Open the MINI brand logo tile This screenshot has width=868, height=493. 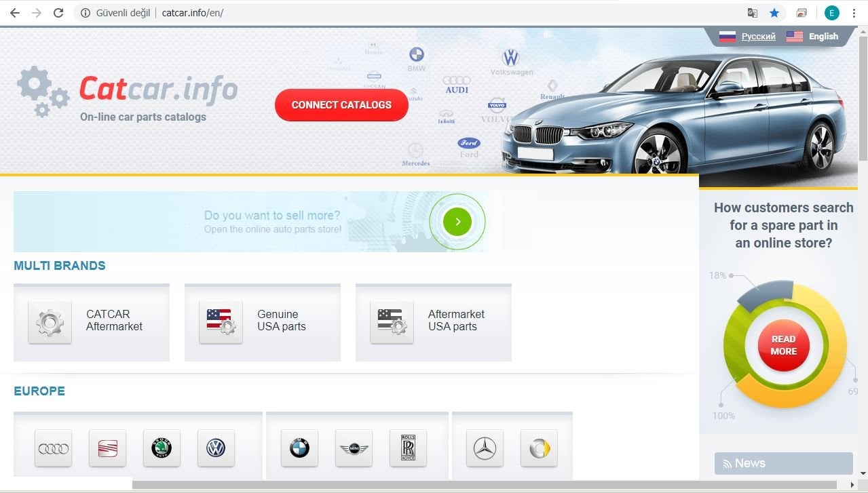354,448
